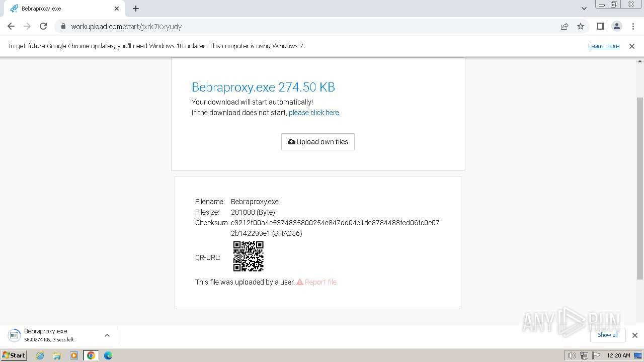The width and height of the screenshot is (644, 362).
Task: Open Chrome side panel
Action: tap(600, 26)
